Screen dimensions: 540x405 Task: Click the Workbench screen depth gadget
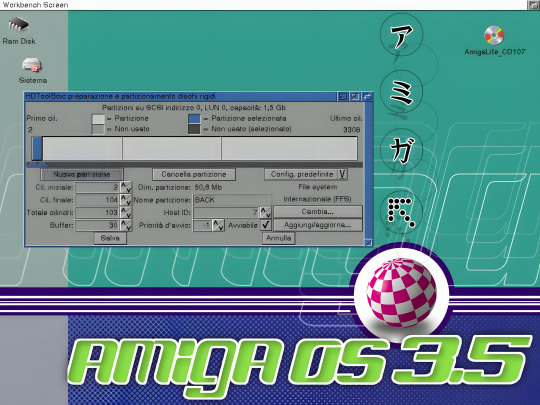click(x=534, y=5)
